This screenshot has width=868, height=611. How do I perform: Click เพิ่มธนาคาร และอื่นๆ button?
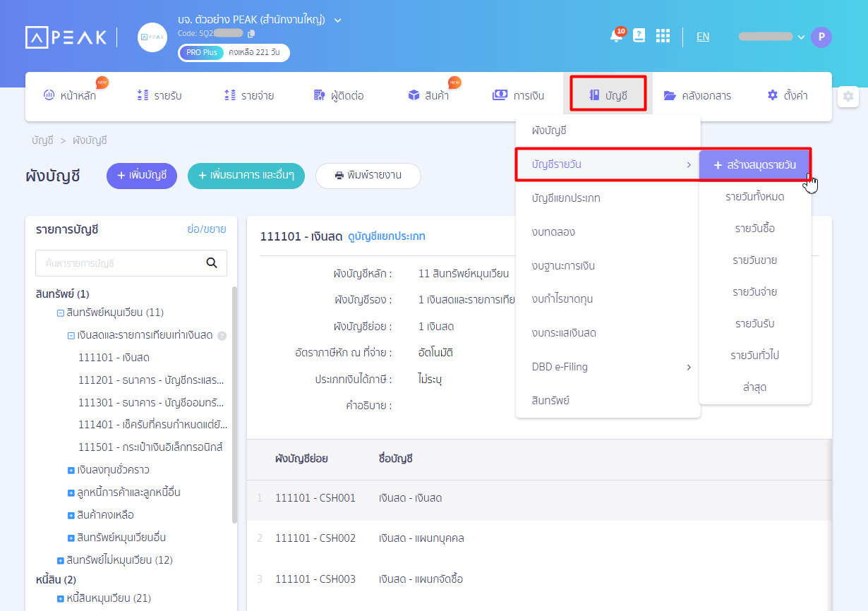click(246, 176)
